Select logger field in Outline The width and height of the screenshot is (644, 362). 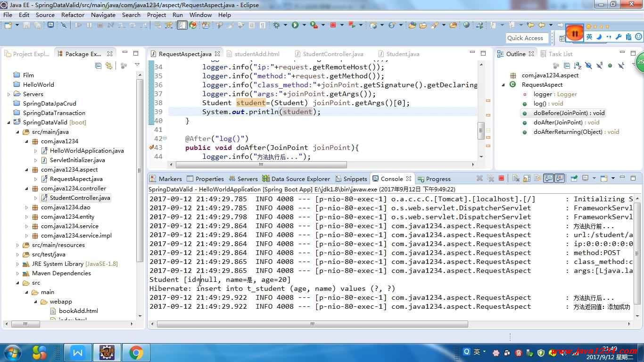(x=555, y=94)
